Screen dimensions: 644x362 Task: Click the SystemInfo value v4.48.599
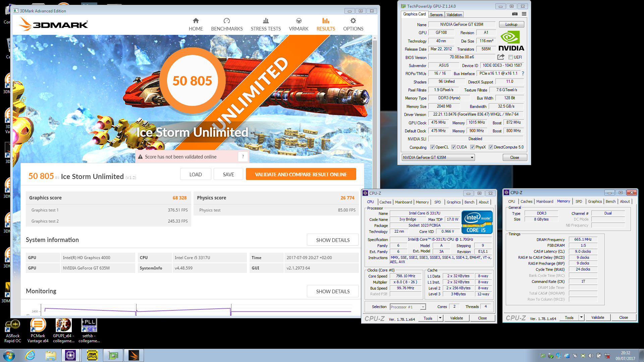[x=183, y=268]
